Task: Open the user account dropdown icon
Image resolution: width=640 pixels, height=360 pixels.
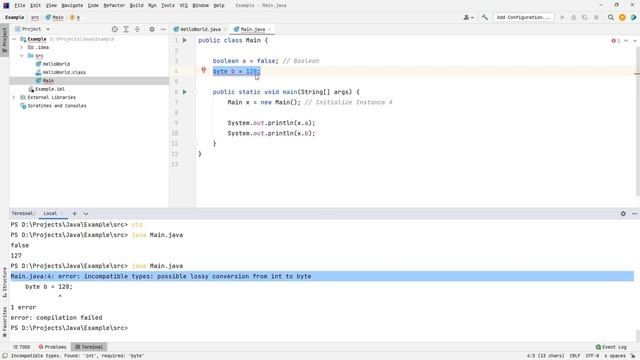Action: tap(469, 18)
